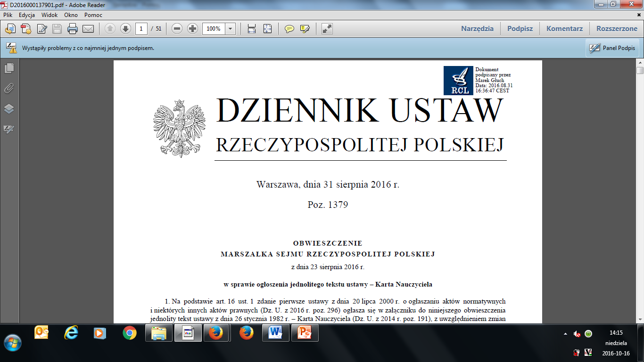Viewport: 644px width, 362px height.
Task: Open the Plik menu
Action: pyautogui.click(x=8, y=15)
